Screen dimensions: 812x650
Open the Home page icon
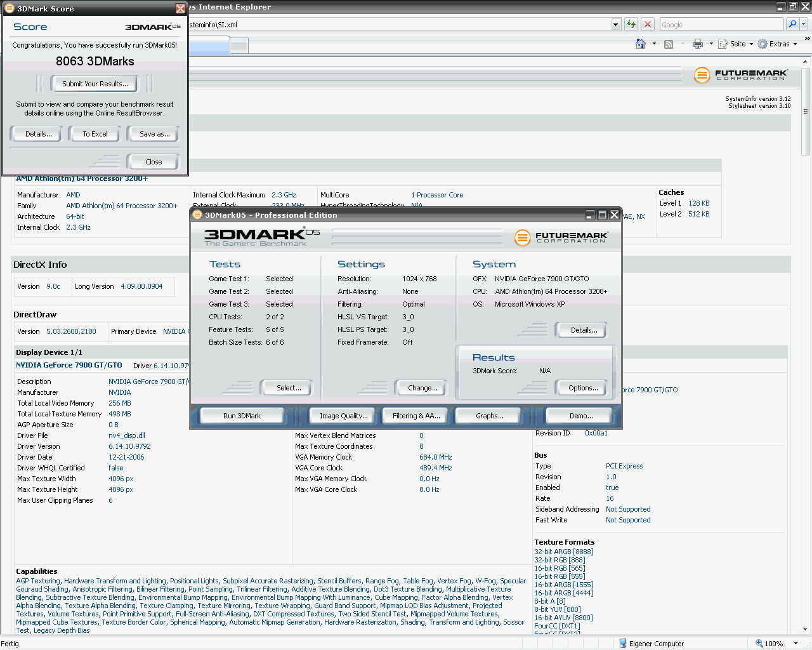tap(641, 44)
